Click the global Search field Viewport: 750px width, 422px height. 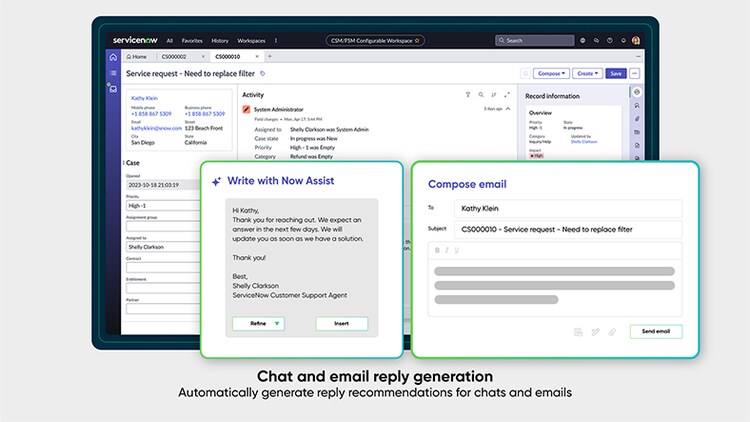(x=535, y=41)
